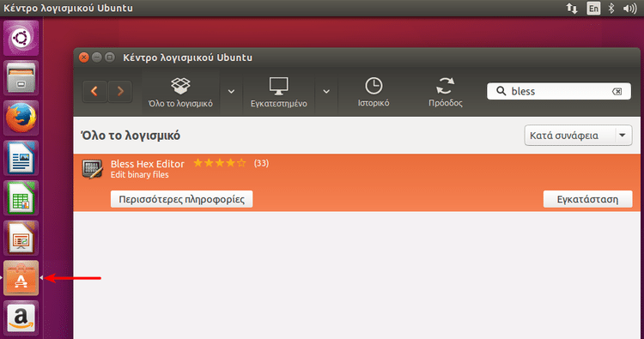644x339 pixels.
Task: Expand the Εγκατεστημένο dropdown arrow
Action: coord(326,92)
